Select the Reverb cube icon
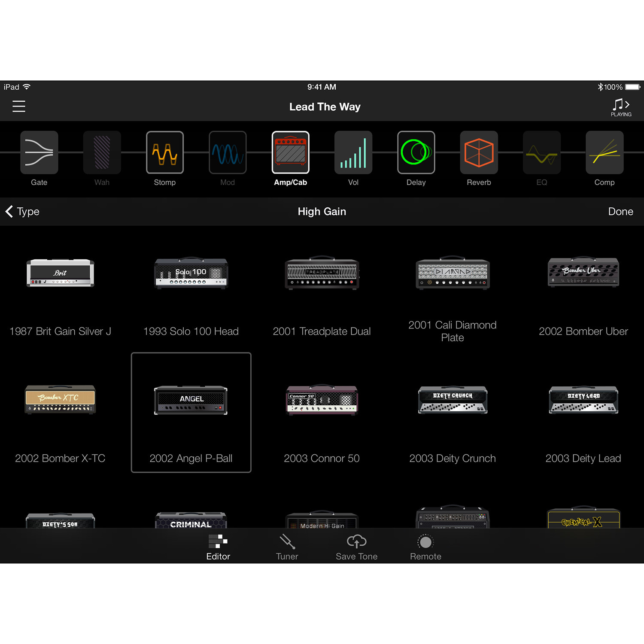Viewport: 644px width, 644px height. point(479,152)
